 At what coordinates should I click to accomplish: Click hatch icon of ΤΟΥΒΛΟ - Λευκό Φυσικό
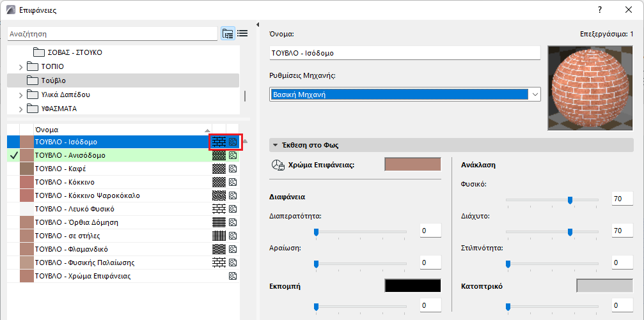219,209
